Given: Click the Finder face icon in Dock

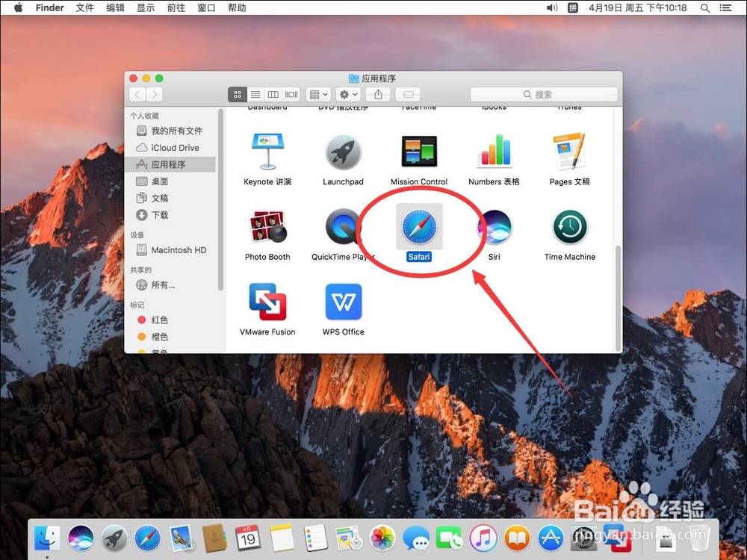Looking at the screenshot, I should tap(47, 538).
